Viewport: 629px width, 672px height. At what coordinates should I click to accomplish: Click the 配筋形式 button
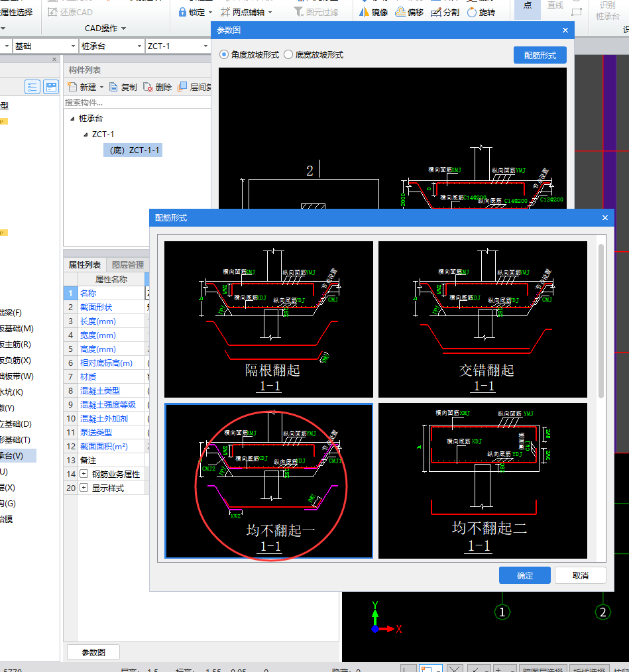point(540,55)
